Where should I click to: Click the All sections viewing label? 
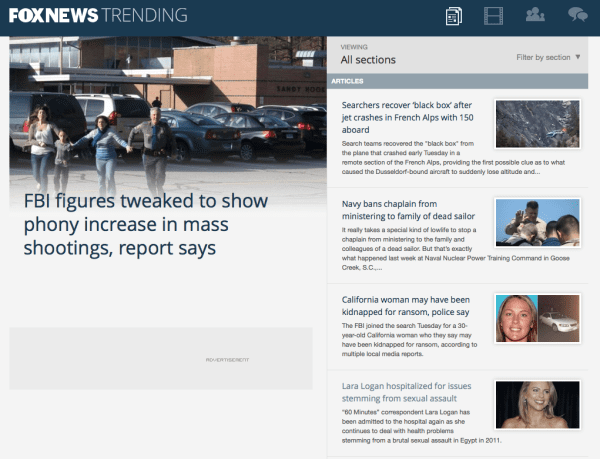tap(368, 60)
